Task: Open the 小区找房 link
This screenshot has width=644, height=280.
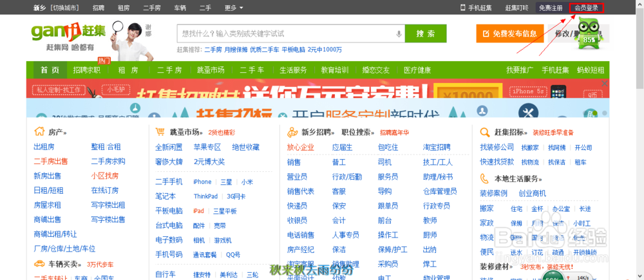Action: point(105,176)
